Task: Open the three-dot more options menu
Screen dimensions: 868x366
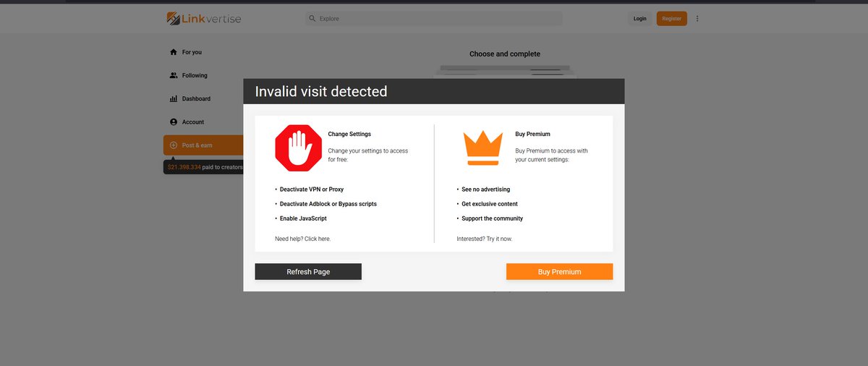Action: pos(697,18)
